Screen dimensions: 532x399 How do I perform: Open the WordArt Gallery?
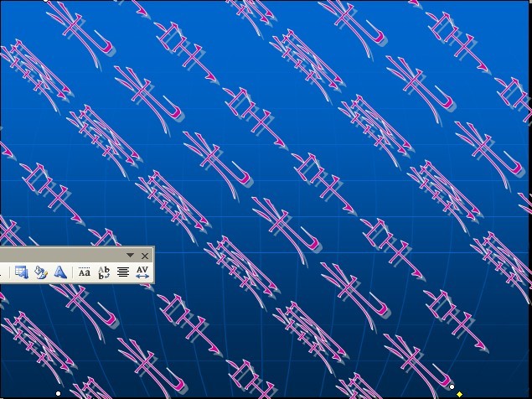click(x=22, y=272)
